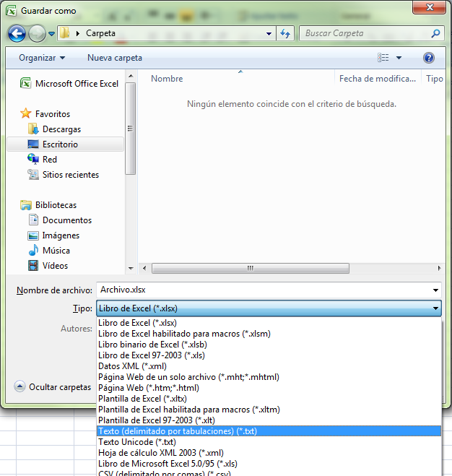Expand the file name history dropdown
The image size is (452, 476).
435,290
